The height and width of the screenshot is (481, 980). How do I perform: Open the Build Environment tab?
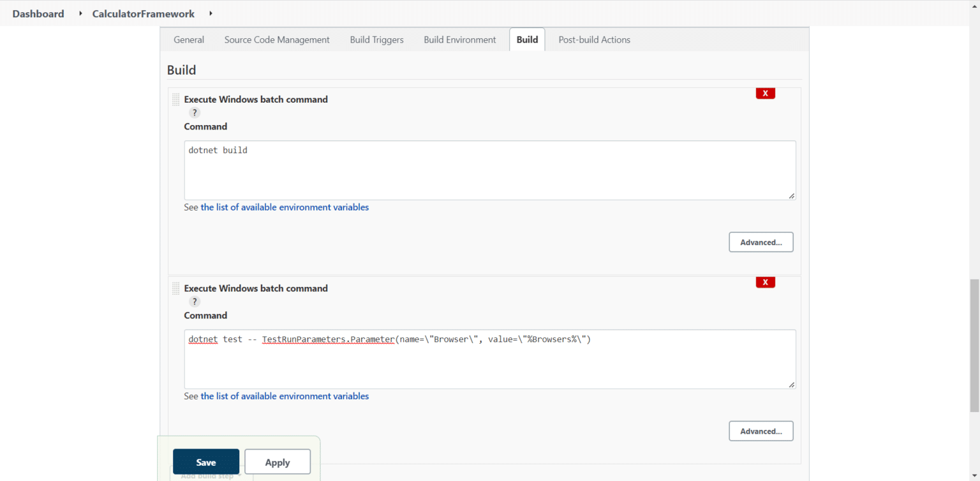pyautogui.click(x=459, y=40)
